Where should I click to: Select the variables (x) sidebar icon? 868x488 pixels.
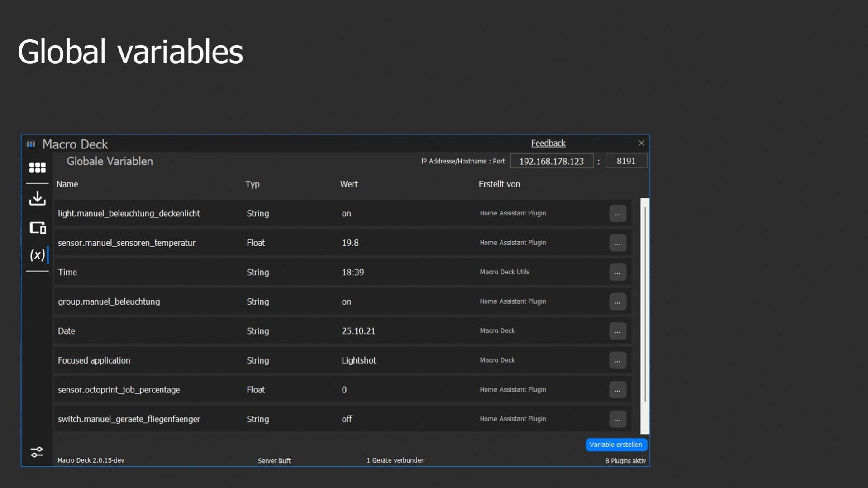click(37, 255)
